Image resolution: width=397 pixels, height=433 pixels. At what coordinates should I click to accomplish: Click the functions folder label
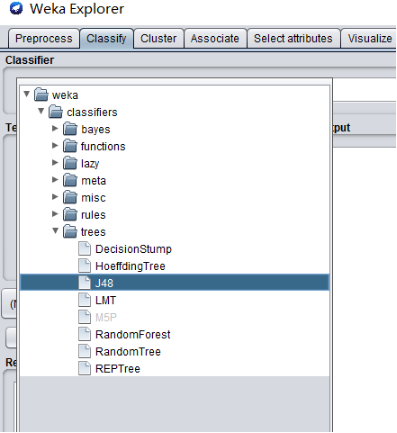pos(103,146)
